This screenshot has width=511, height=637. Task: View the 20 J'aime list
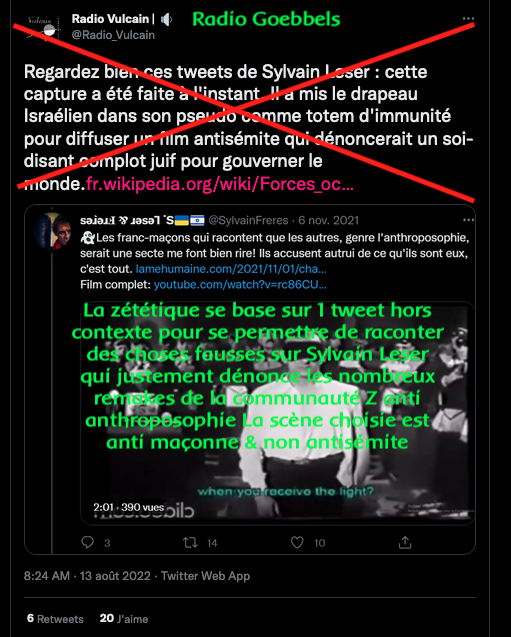tap(124, 619)
